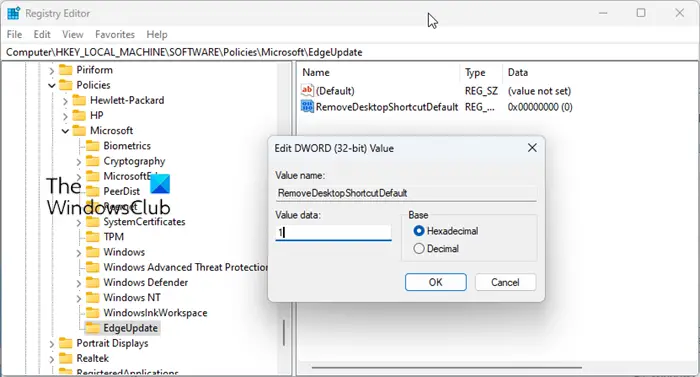Click the Cryptography folder icon
This screenshot has width=700, height=377.
92,161
